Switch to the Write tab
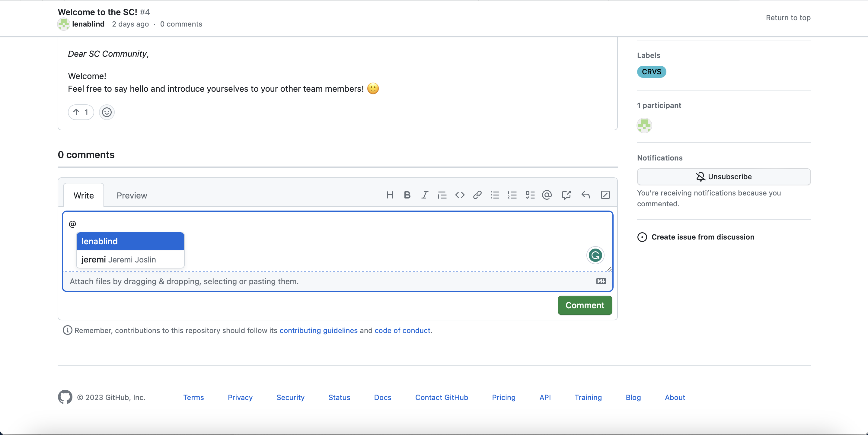This screenshot has height=435, width=868. tap(84, 195)
